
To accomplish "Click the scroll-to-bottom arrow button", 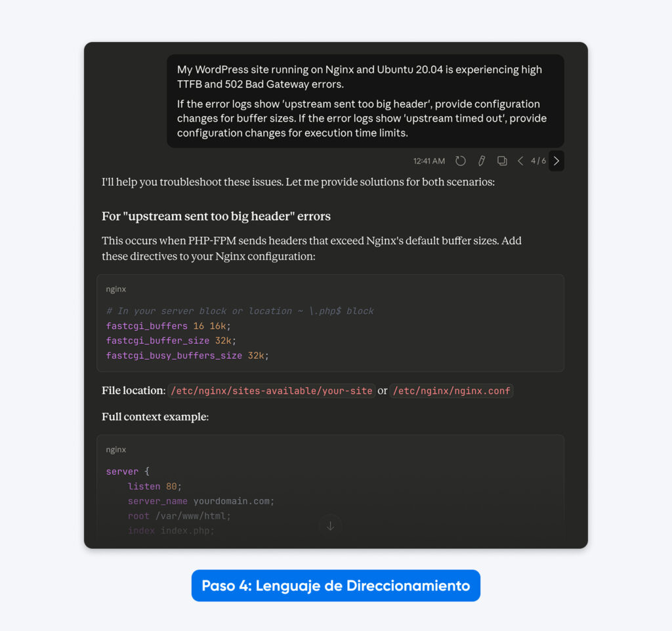I will (330, 525).
